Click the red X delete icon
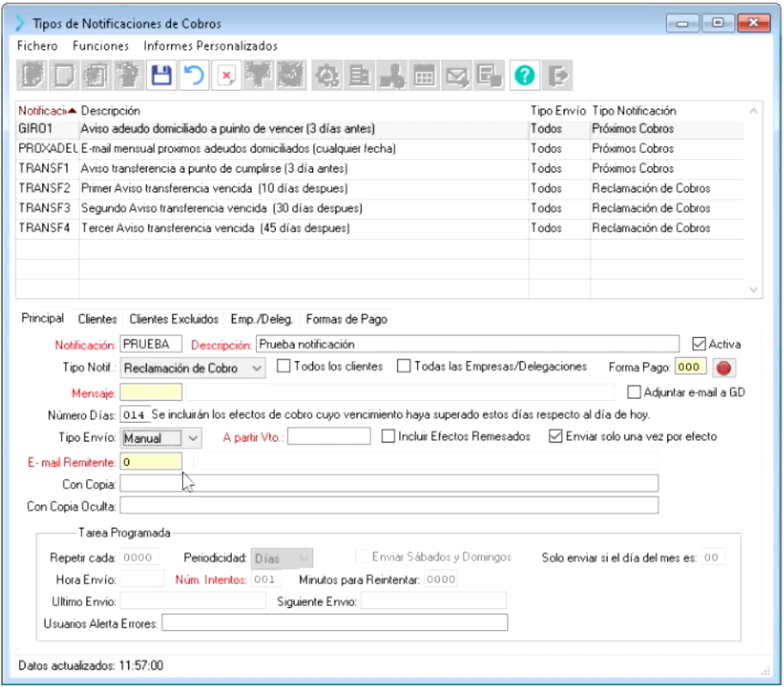The width and height of the screenshot is (784, 687). coord(226,77)
